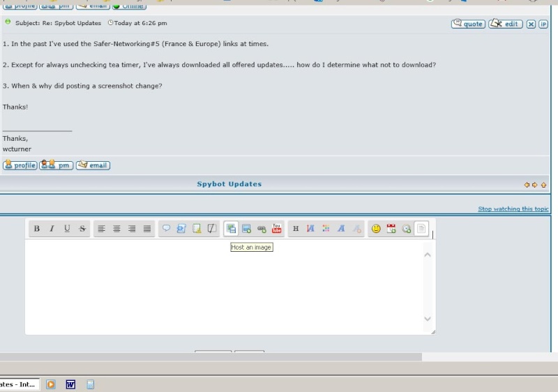
Task: Change font size icon
Action: point(310,229)
